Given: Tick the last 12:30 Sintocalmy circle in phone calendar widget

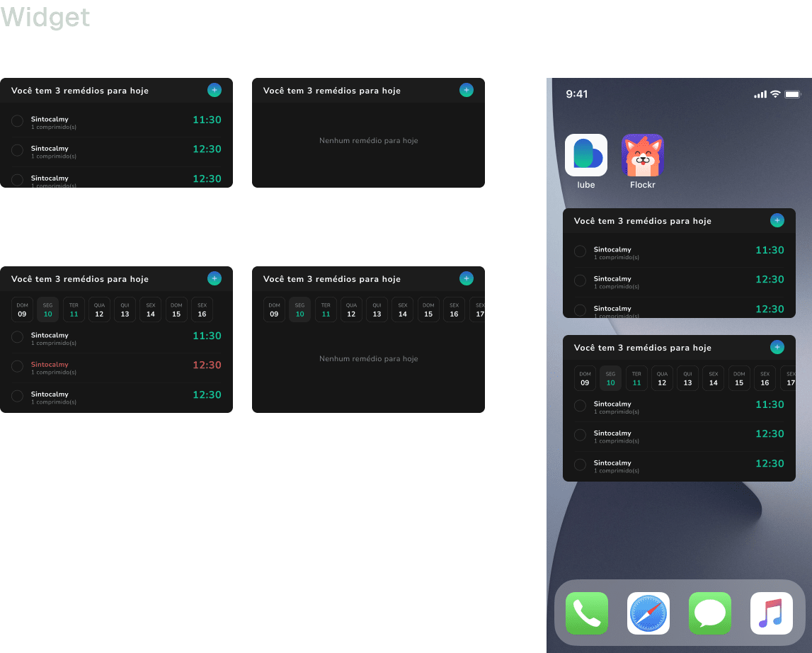Looking at the screenshot, I should (x=580, y=465).
